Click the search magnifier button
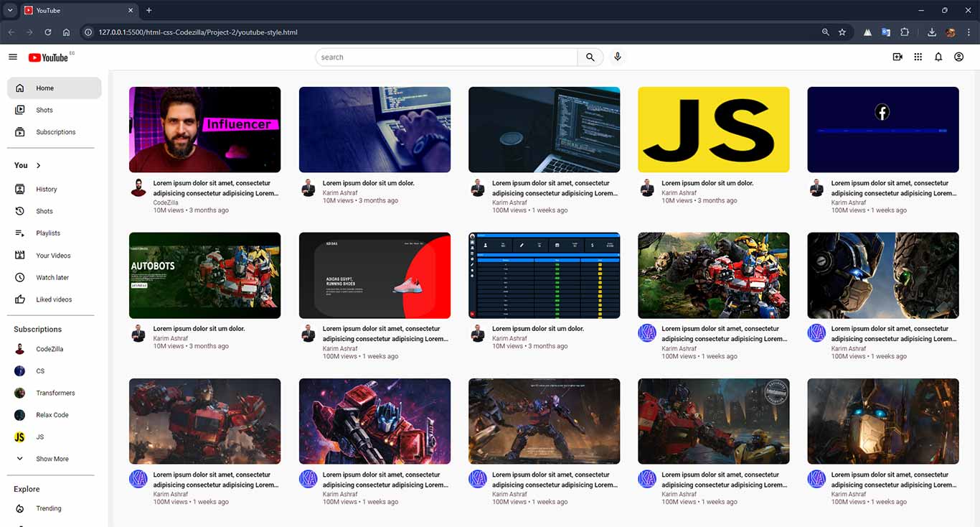This screenshot has height=527, width=980. click(590, 57)
